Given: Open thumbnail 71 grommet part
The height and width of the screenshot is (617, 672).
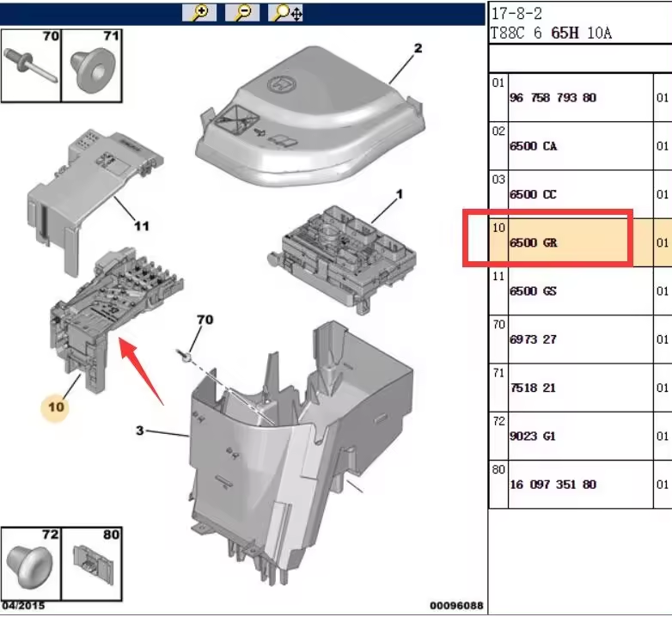Looking at the screenshot, I should (x=92, y=65).
